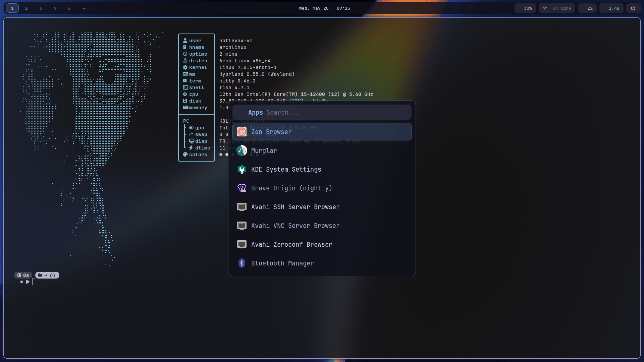Click 'fish 4.7.1' shell text

pos(234,87)
